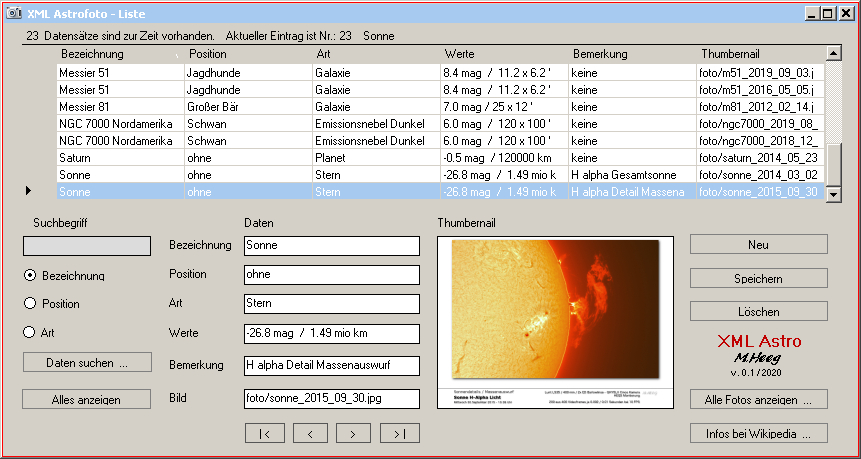Go to the previous record button
This screenshot has width=861, height=459.
310,433
